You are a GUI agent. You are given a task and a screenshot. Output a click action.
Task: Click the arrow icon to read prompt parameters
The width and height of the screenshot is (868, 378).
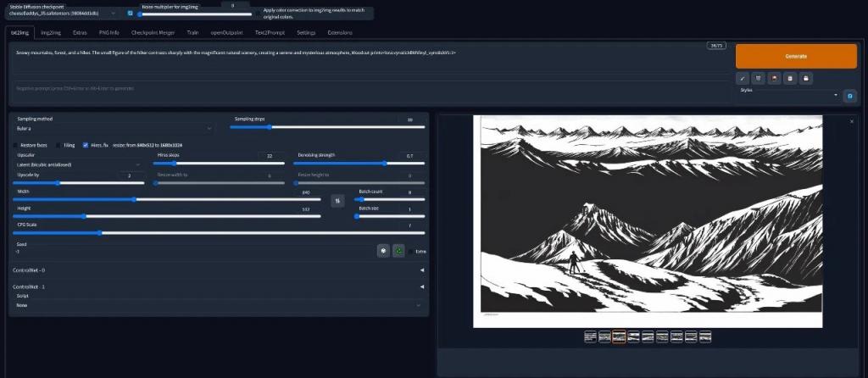tap(743, 78)
